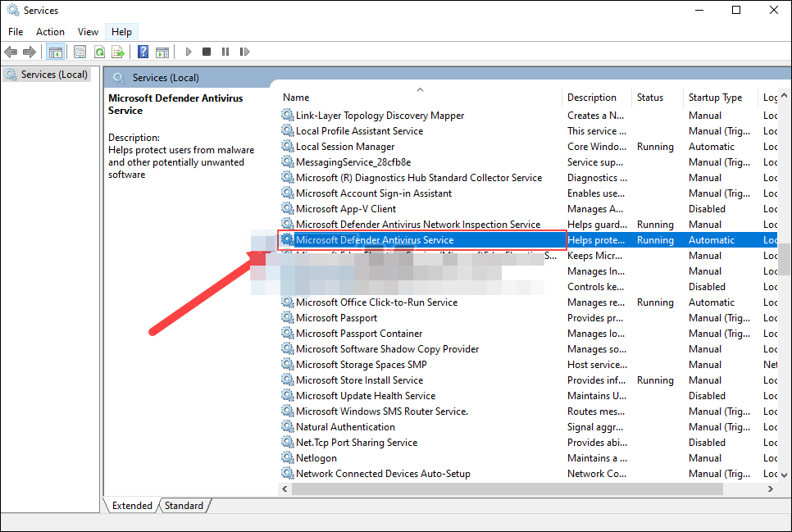Open Properties via the toolbar icon
Image resolution: width=792 pixels, height=532 pixels.
click(x=78, y=51)
